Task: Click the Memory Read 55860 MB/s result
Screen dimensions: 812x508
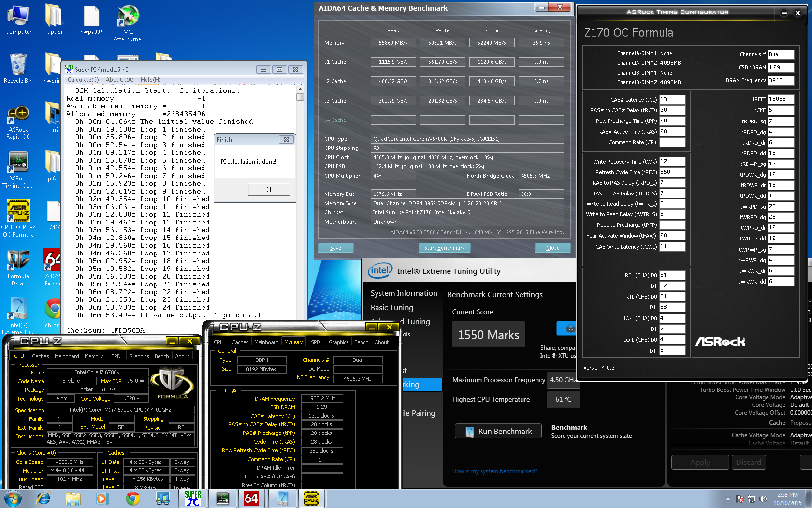Action: point(393,43)
